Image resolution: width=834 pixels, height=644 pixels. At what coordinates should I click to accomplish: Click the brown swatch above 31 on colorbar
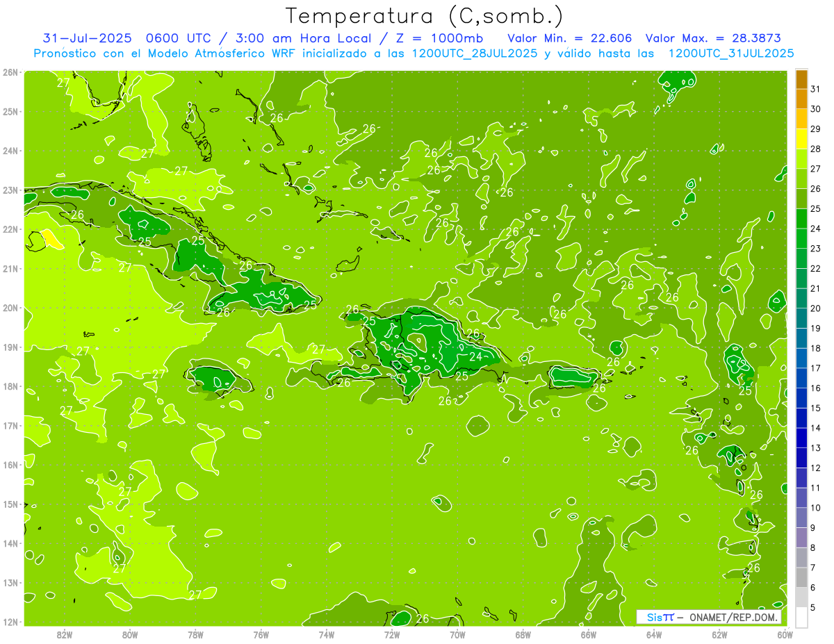tap(801, 79)
